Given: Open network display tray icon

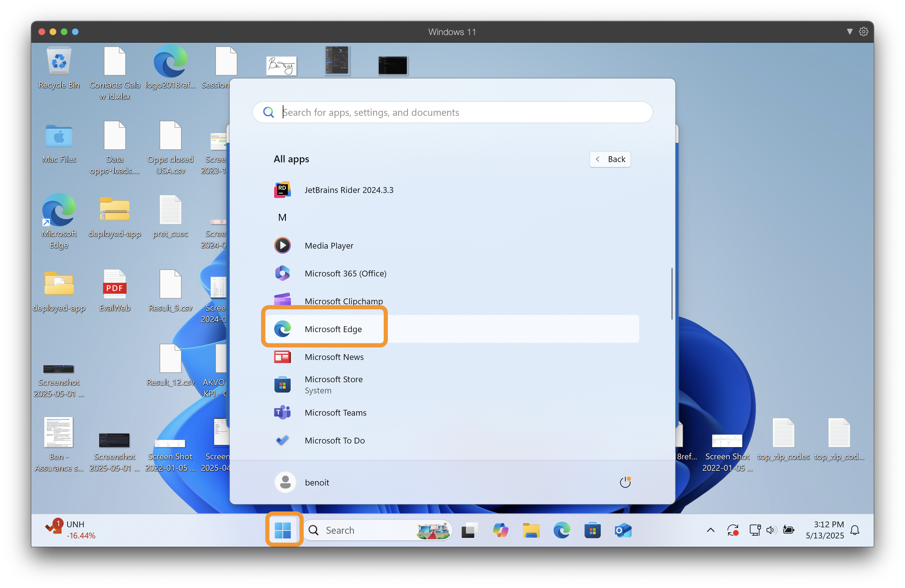Looking at the screenshot, I should click(755, 530).
